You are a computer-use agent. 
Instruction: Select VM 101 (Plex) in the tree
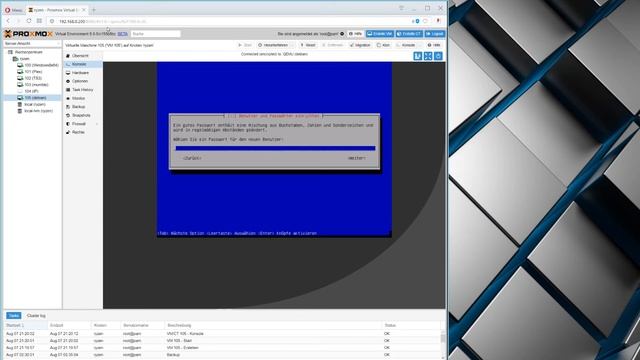coord(33,72)
